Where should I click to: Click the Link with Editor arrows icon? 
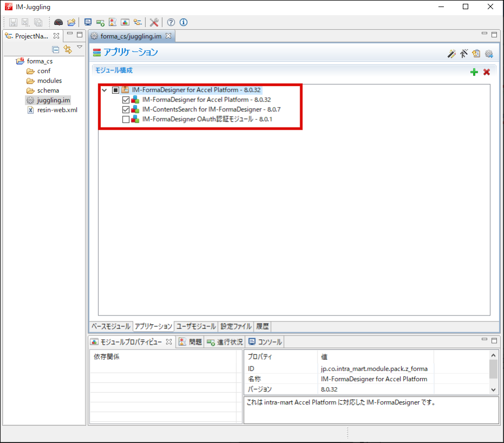click(68, 49)
